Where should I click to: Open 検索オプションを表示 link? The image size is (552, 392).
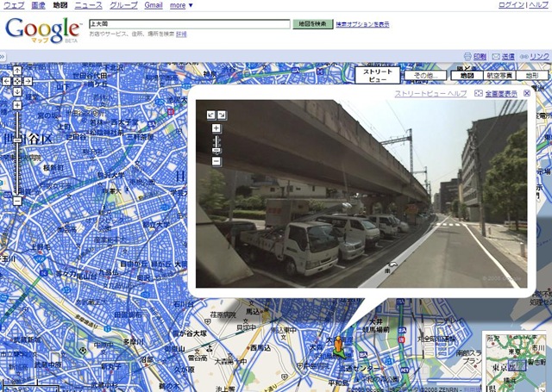click(362, 24)
